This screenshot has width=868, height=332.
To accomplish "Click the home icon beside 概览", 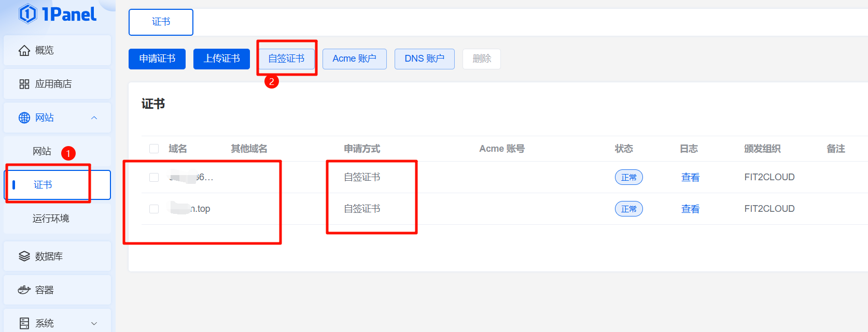I will point(24,50).
